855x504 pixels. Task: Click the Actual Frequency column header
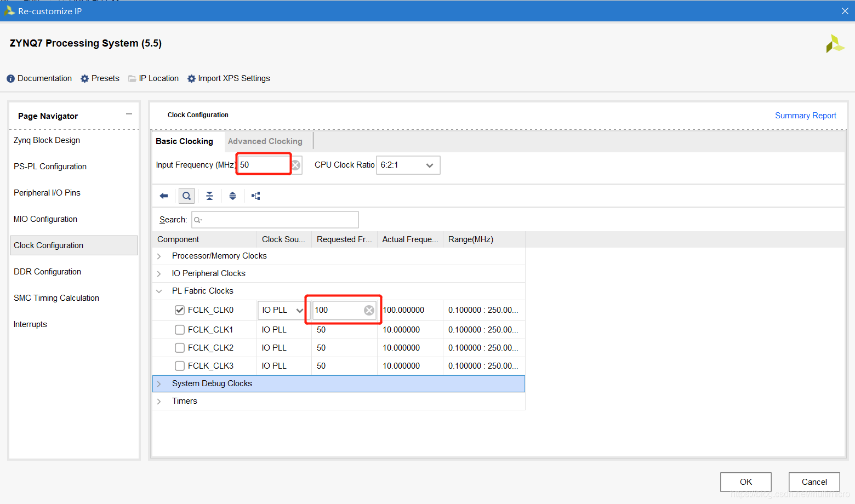click(x=410, y=239)
